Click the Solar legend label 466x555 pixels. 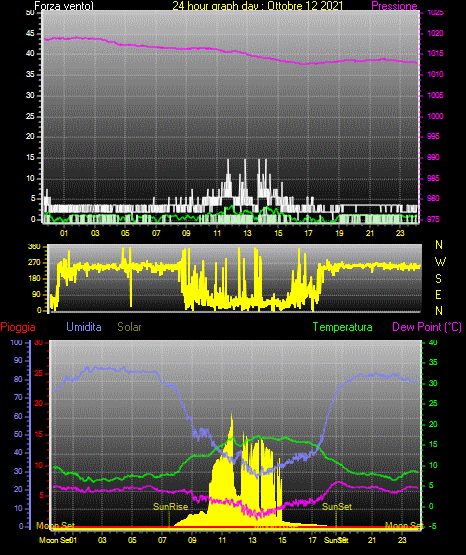pos(129,327)
